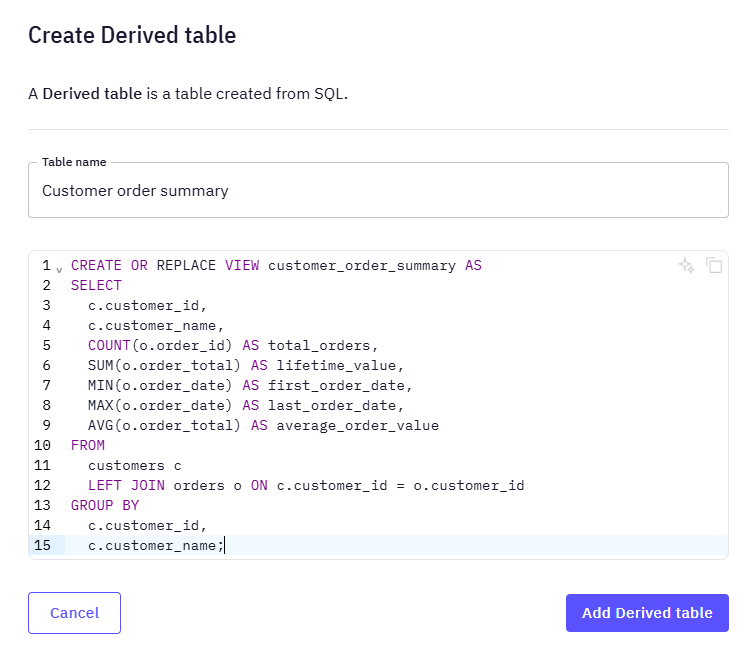Click GROUP BY on line 13
The height and width of the screenshot is (664, 756).
pyautogui.click(x=105, y=505)
